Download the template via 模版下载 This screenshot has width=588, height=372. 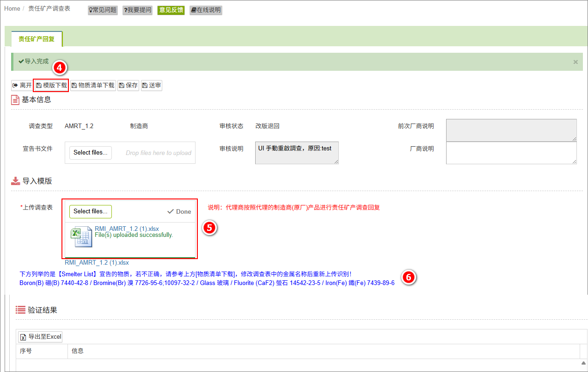click(51, 86)
